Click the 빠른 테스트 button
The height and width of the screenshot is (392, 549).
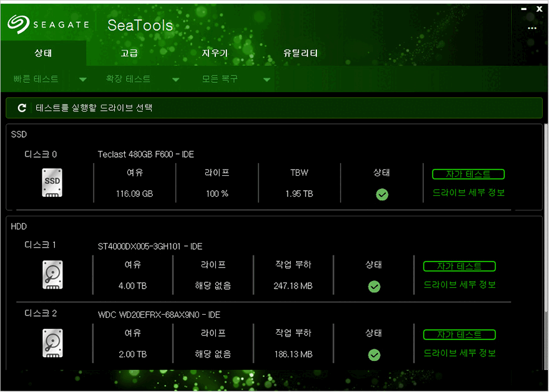(36, 79)
